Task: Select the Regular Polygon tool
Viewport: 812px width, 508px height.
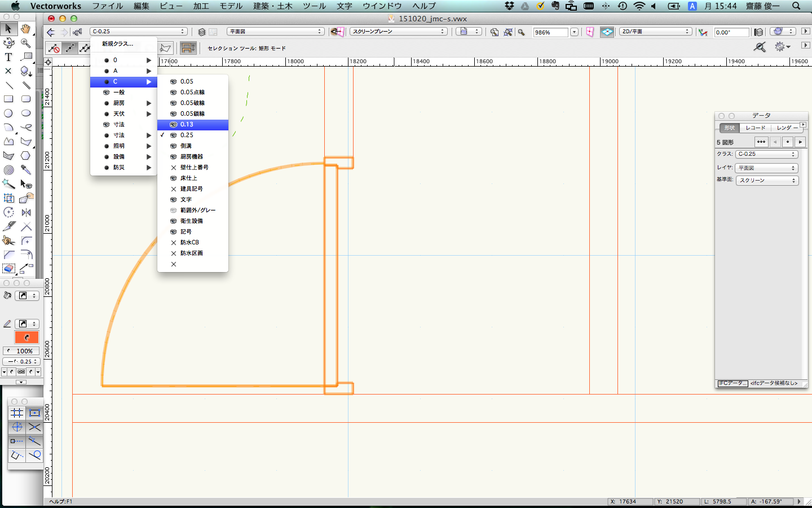Action: click(x=26, y=156)
